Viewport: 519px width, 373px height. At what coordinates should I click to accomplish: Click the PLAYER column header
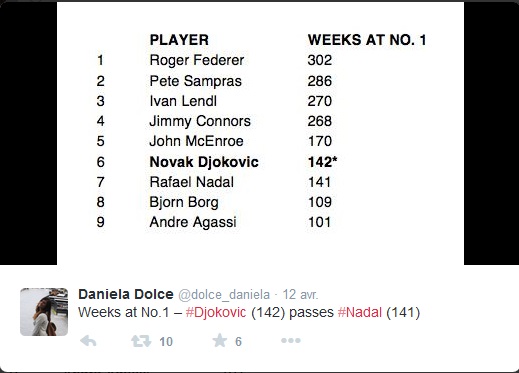179,40
